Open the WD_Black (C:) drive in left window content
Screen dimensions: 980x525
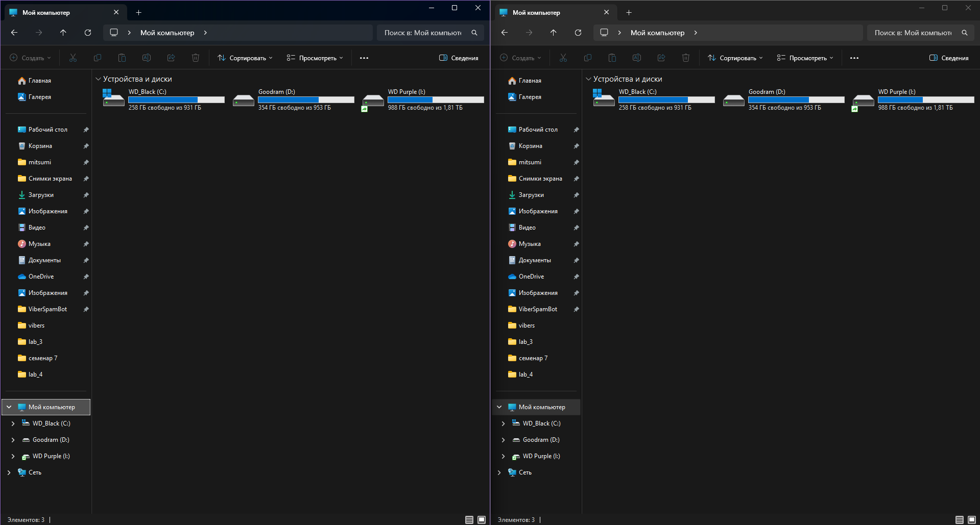(163, 99)
